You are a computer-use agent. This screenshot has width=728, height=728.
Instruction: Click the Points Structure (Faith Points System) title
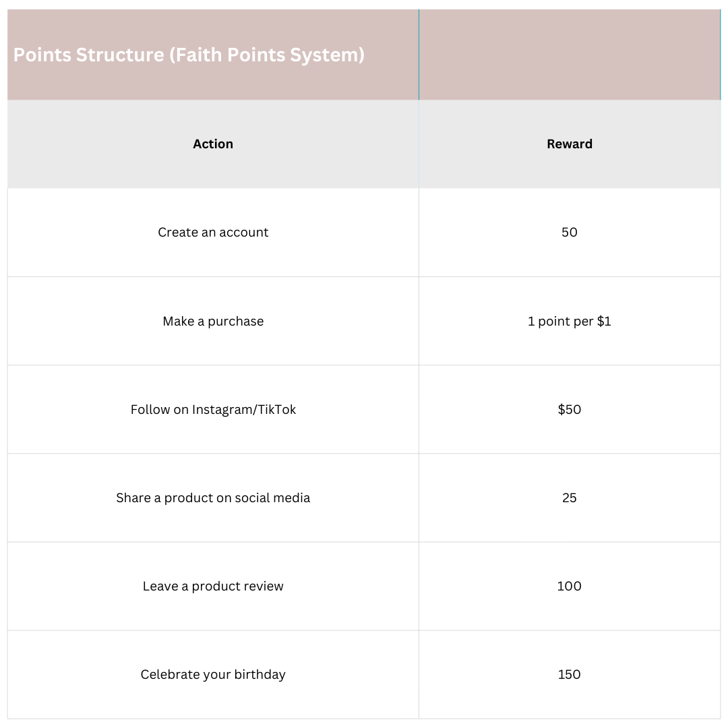point(189,55)
